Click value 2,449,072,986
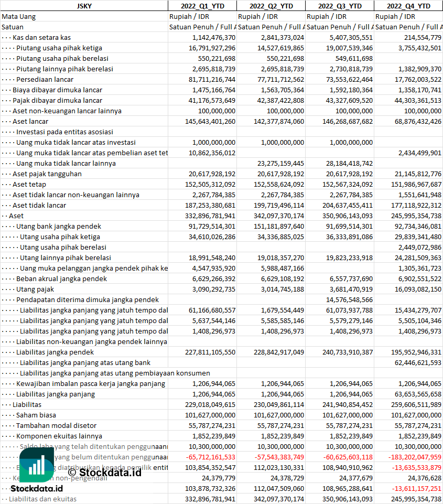Image resolution: width=443 pixels, height=504 pixels. (x=420, y=247)
